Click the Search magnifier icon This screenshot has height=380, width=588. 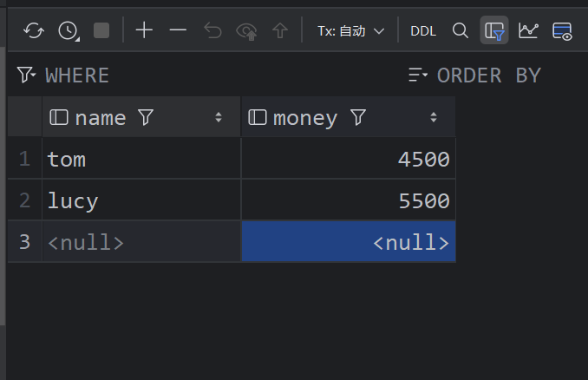click(461, 30)
